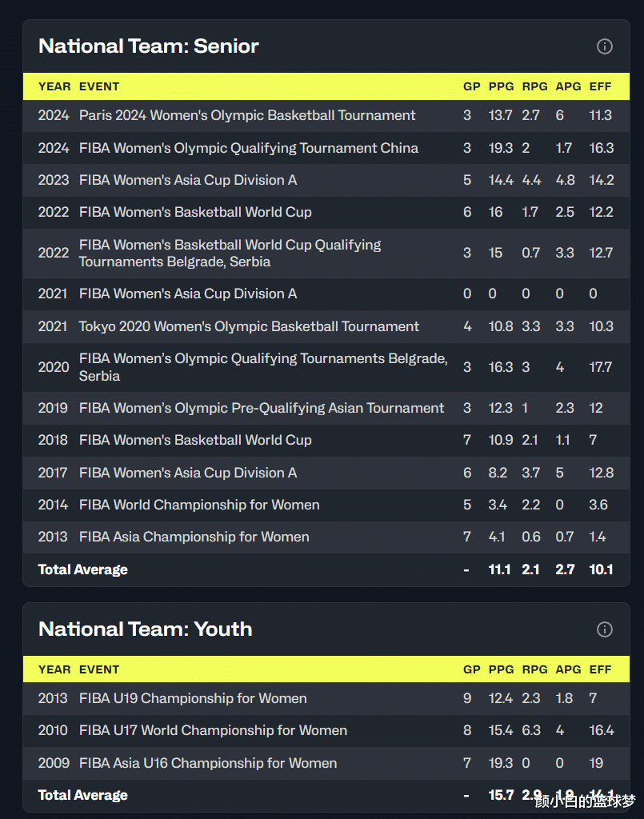Open Paris 2024 Women's Olympic Basketball Tournament
This screenshot has height=819, width=644.
[x=247, y=115]
